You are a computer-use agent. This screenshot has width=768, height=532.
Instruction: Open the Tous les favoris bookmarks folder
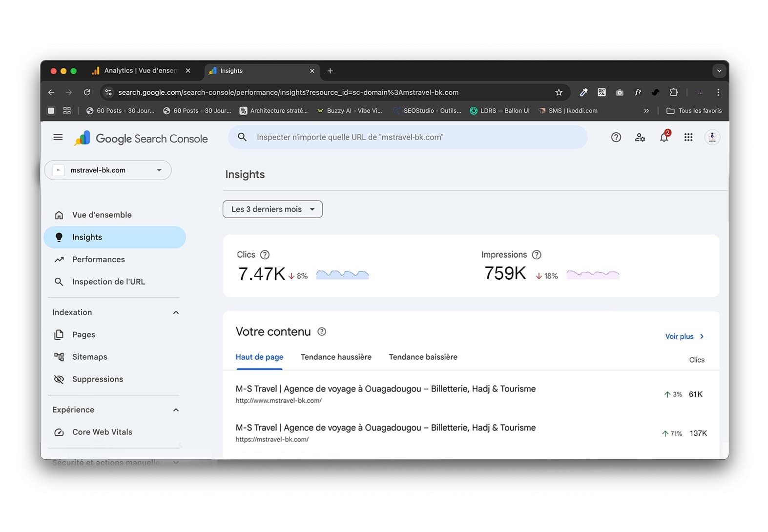click(694, 111)
